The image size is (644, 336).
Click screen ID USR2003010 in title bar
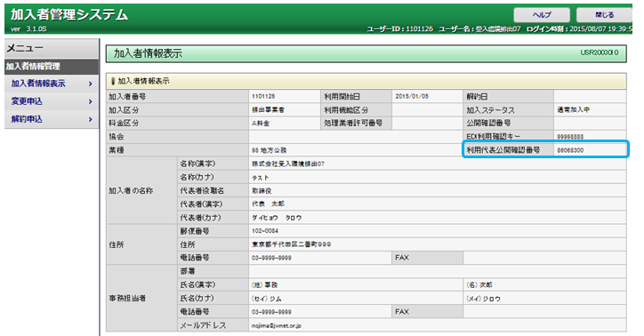(x=600, y=52)
